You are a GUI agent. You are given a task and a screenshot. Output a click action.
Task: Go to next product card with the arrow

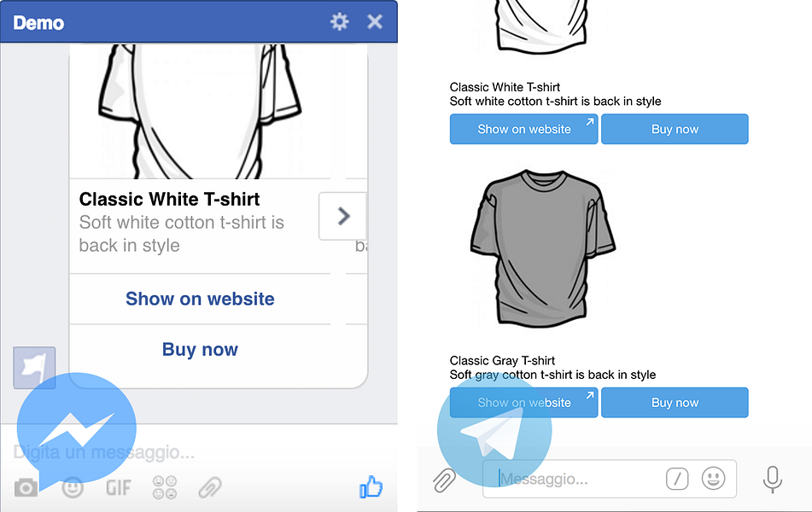pos(343,216)
